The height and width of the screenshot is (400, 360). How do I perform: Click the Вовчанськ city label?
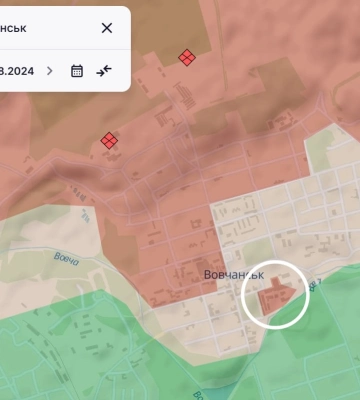pyautogui.click(x=234, y=275)
